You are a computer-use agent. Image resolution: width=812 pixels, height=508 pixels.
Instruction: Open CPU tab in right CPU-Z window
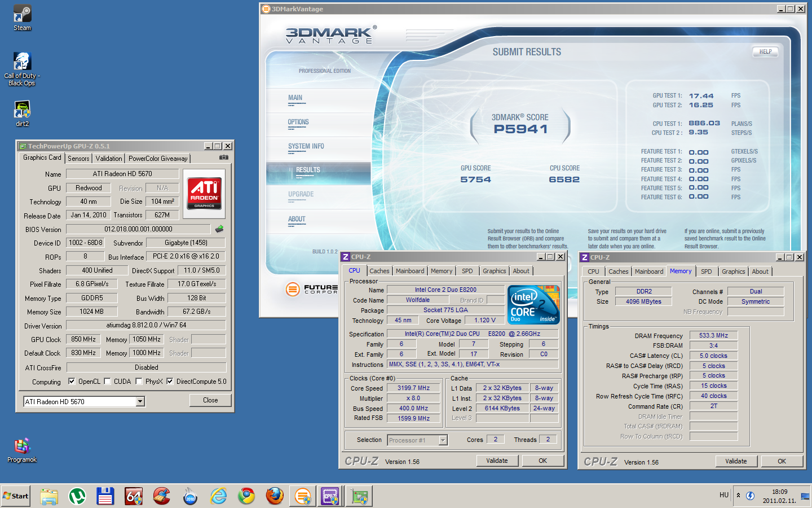[593, 271]
